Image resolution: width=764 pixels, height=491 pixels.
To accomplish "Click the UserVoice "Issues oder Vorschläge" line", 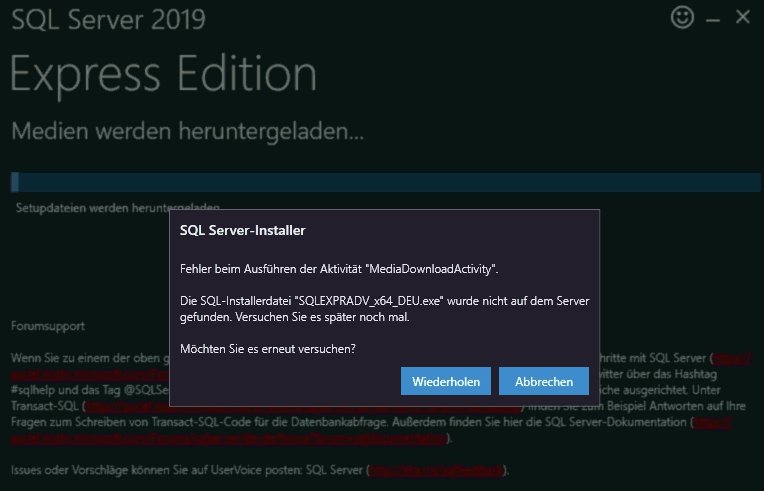I will [x=260, y=470].
